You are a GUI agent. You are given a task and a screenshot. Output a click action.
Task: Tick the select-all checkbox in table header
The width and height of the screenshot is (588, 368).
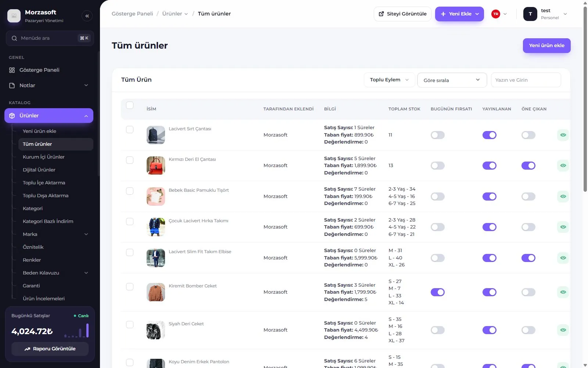point(130,105)
